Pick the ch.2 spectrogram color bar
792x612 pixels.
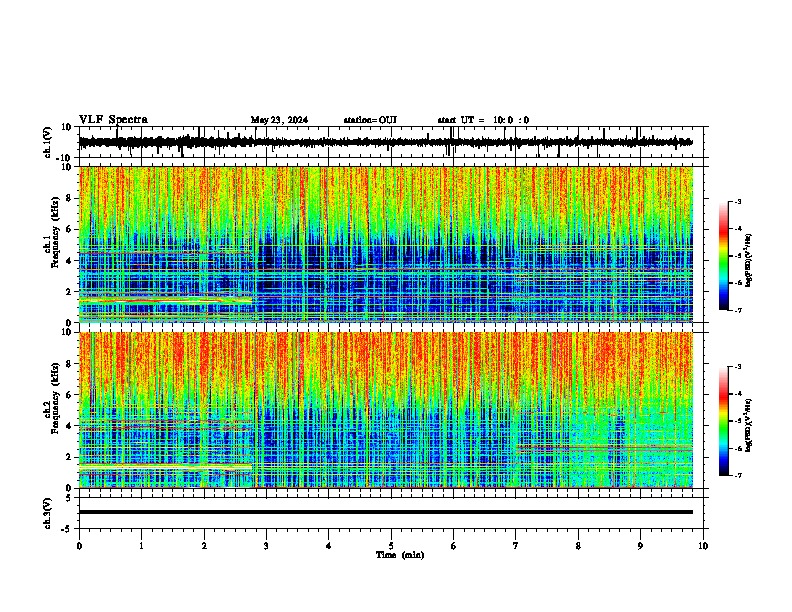[x=724, y=421]
